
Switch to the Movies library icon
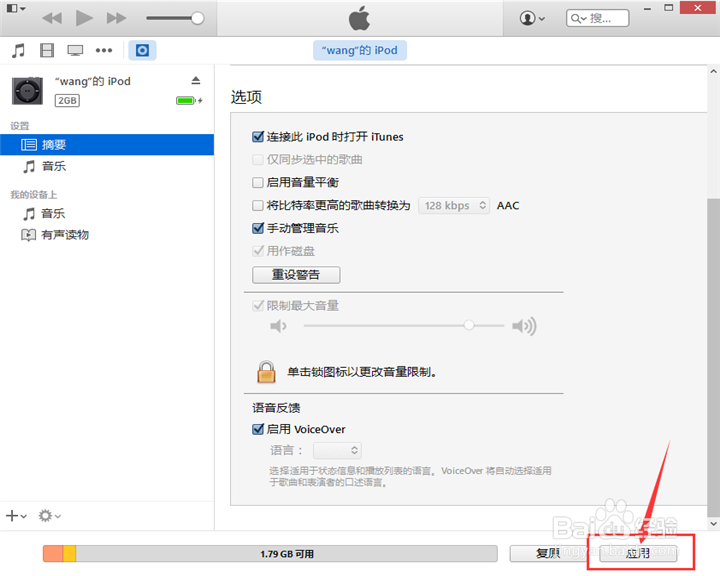coord(47,50)
